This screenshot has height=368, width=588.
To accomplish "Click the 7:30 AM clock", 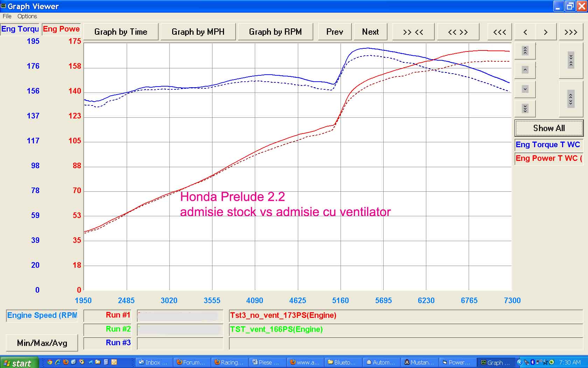I will 569,362.
